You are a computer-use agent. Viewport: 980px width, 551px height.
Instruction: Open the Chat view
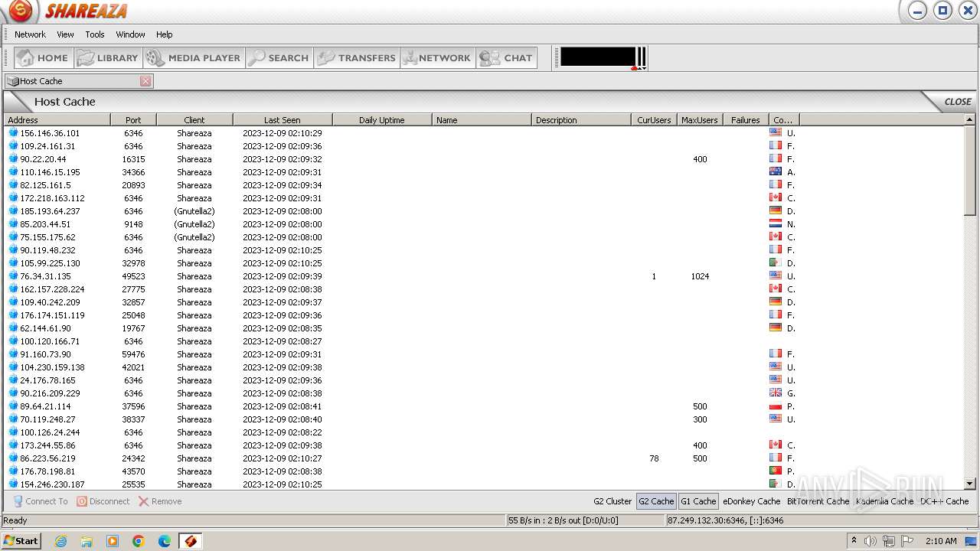click(506, 58)
